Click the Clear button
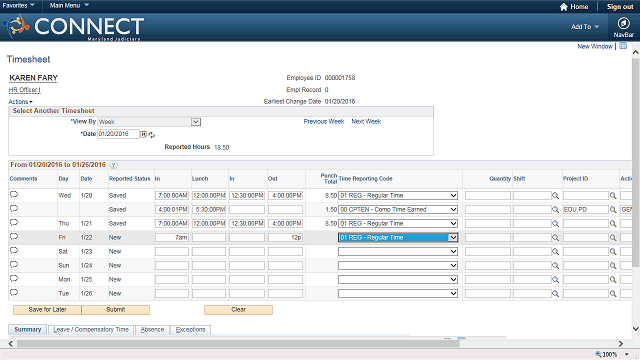The image size is (640, 360). point(238,310)
